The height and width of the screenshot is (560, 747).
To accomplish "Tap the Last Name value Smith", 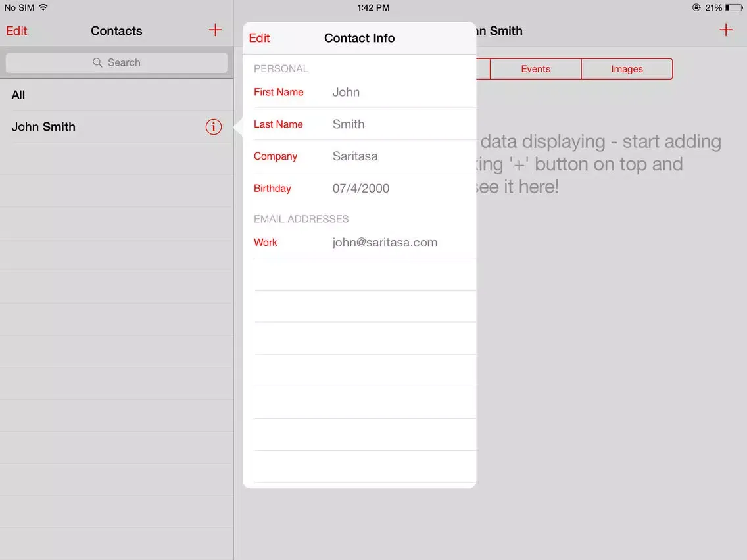I will (x=349, y=124).
